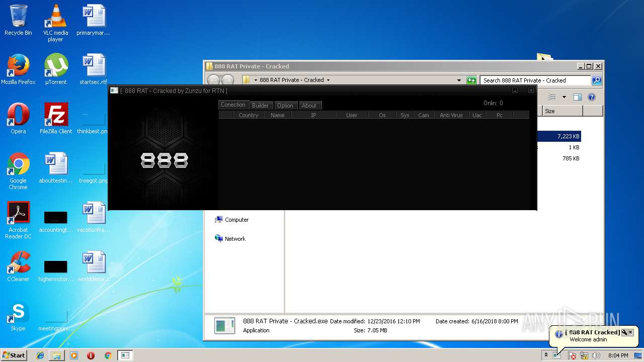644x362 pixels.
Task: Click the Pc column header in 888 RAT
Action: coord(500,115)
